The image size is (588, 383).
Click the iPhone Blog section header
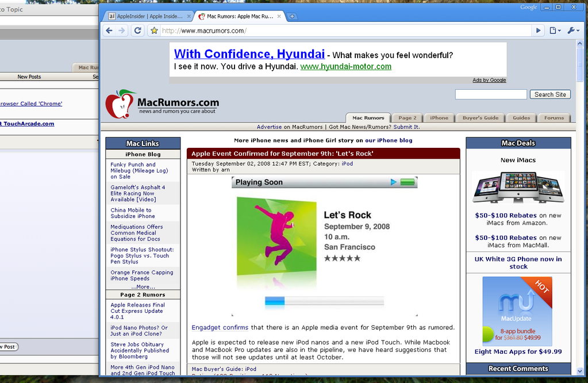tap(143, 154)
